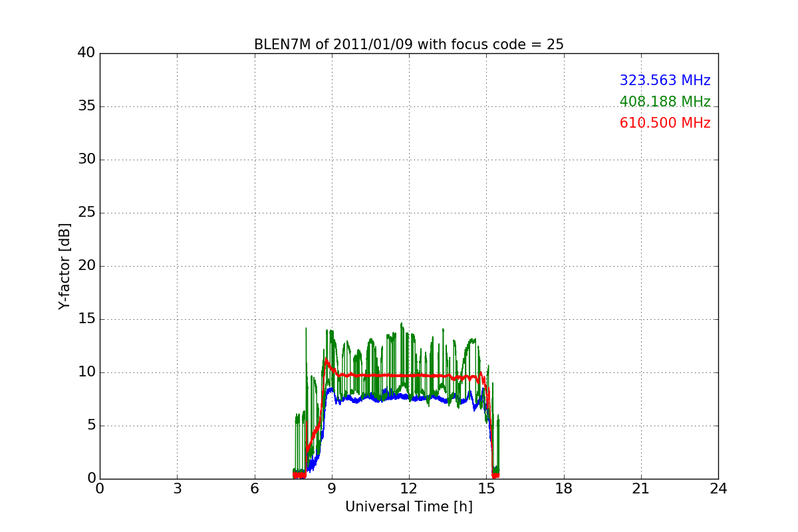Click the x-axis tick label '9'
Image resolution: width=798 pixels, height=532 pixels.
coord(332,489)
